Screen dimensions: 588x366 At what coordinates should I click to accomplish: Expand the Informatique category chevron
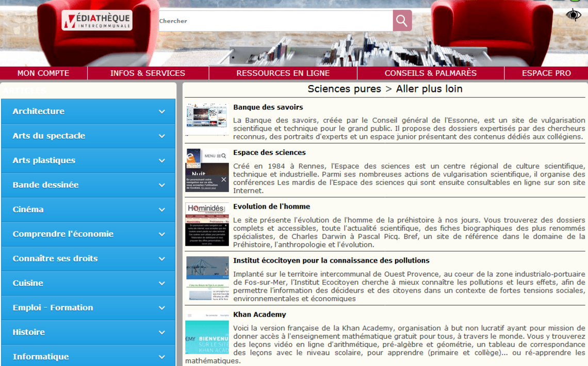[x=162, y=357]
